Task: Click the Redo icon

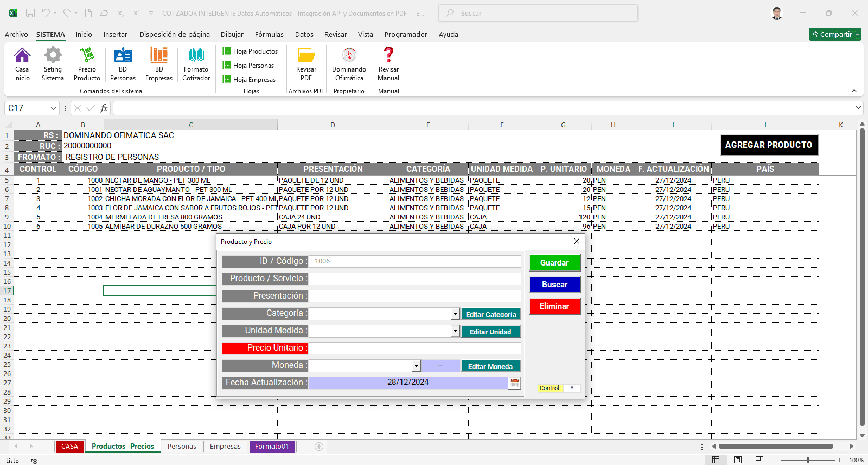Action: pyautogui.click(x=67, y=13)
